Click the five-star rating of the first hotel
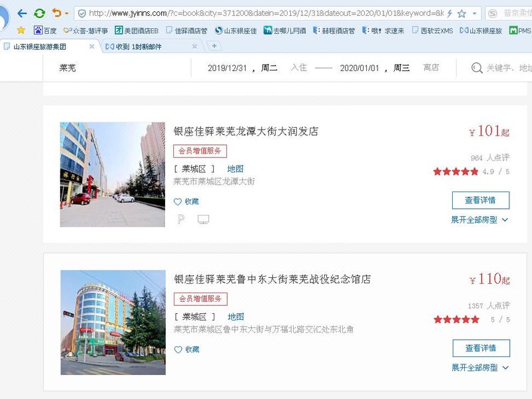Image resolution: width=532 pixels, height=399 pixels. (x=455, y=172)
